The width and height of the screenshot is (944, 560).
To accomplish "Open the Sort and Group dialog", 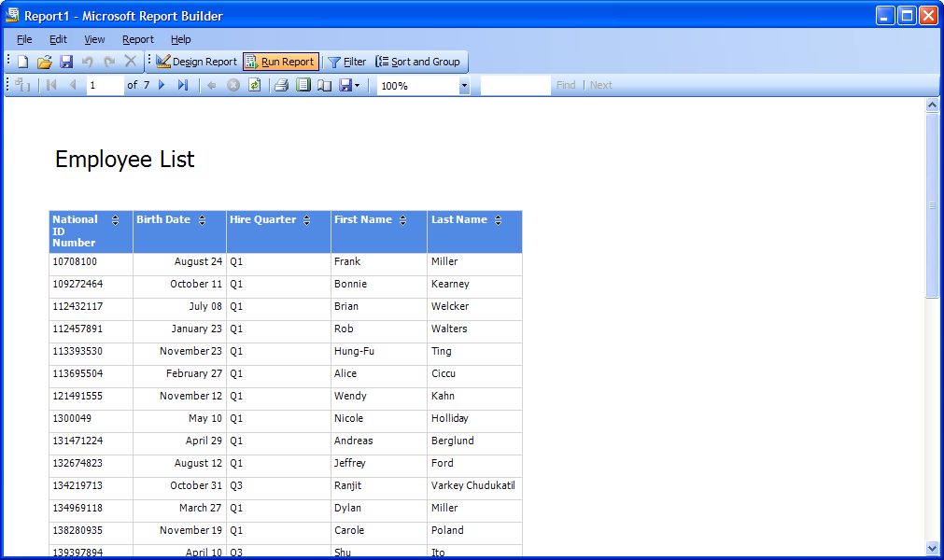I will click(x=417, y=63).
